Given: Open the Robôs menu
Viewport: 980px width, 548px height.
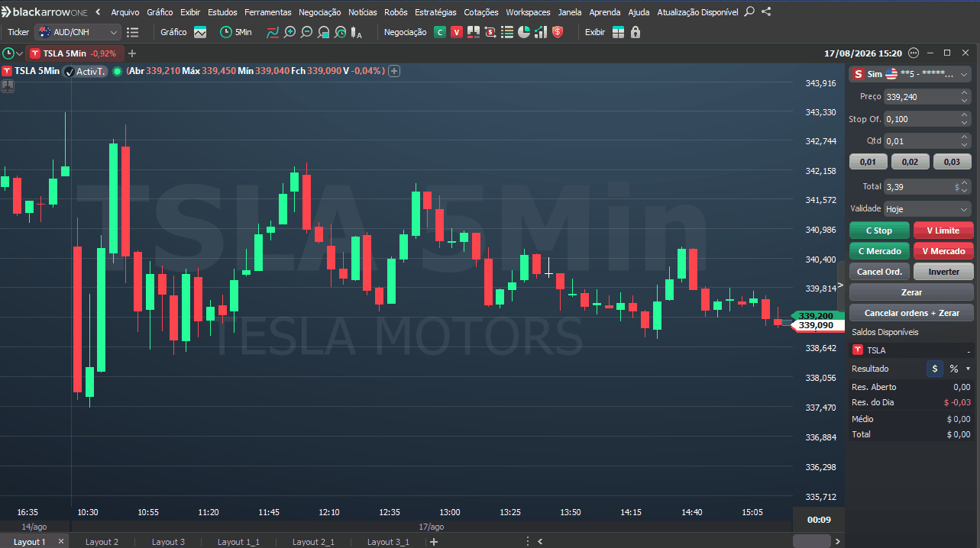Looking at the screenshot, I should pos(396,12).
